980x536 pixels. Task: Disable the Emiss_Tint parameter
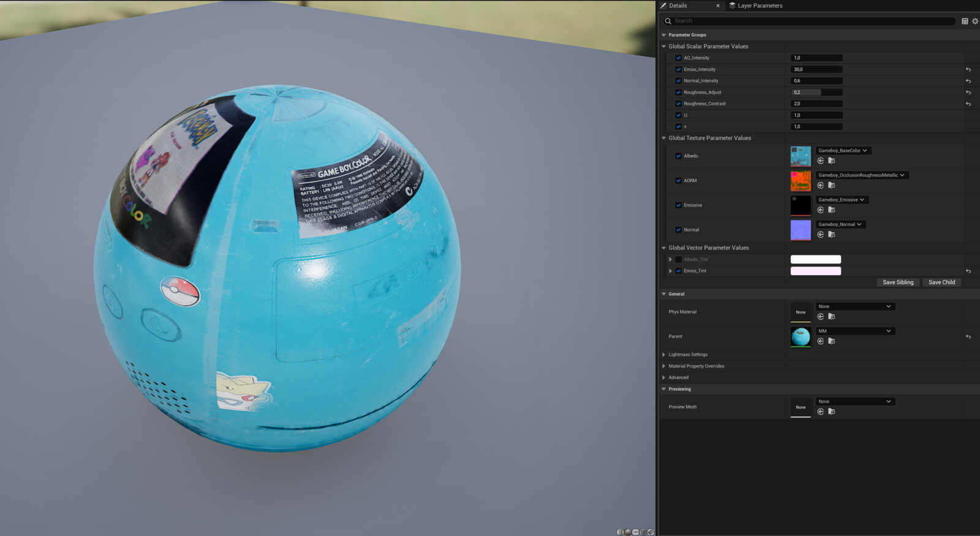678,271
